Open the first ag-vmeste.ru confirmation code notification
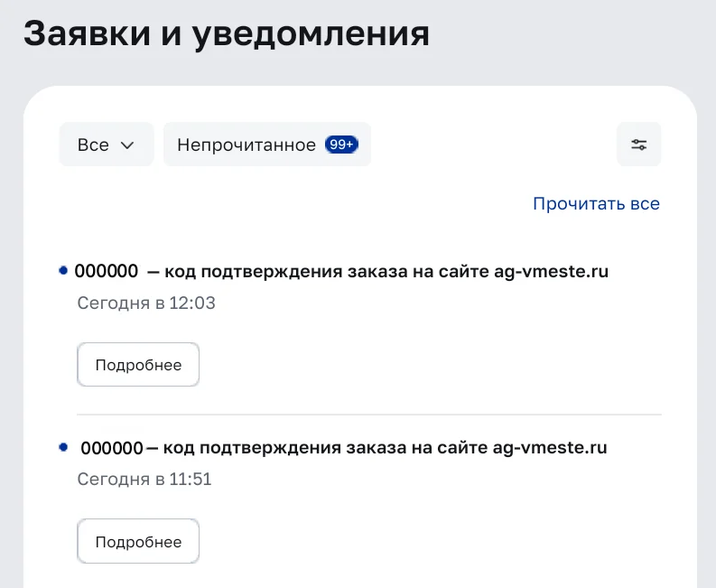This screenshot has height=588, width=716. pos(341,271)
